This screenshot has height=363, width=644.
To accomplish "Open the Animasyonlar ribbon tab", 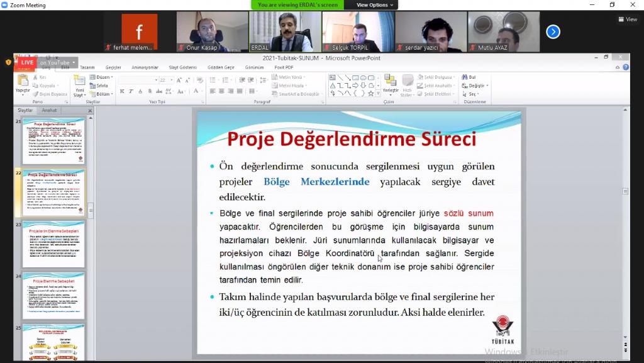I will pyautogui.click(x=145, y=67).
